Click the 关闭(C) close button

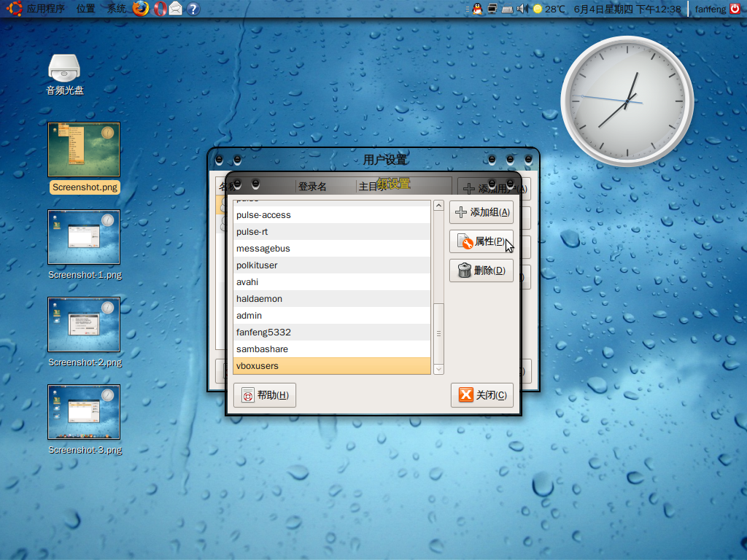click(482, 395)
